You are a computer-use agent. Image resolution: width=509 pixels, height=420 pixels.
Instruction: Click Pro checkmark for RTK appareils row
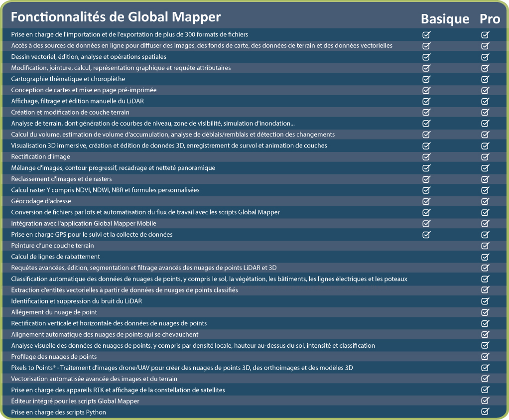(485, 390)
